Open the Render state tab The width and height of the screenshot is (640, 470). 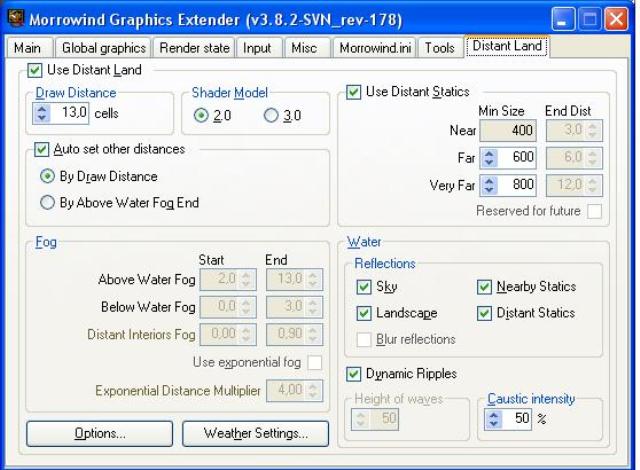194,47
